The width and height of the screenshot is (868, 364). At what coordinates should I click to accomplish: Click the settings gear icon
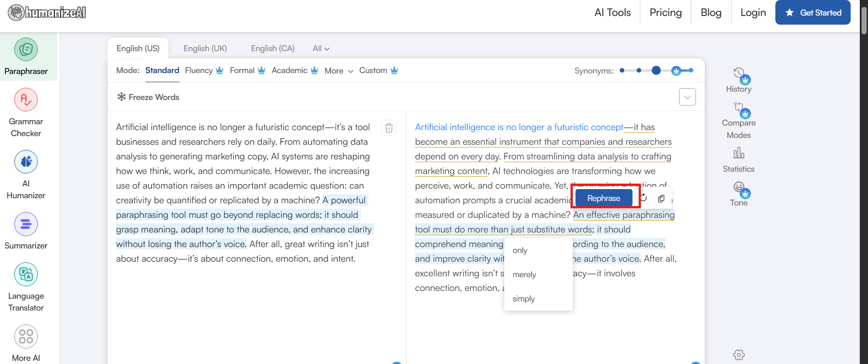tap(739, 354)
